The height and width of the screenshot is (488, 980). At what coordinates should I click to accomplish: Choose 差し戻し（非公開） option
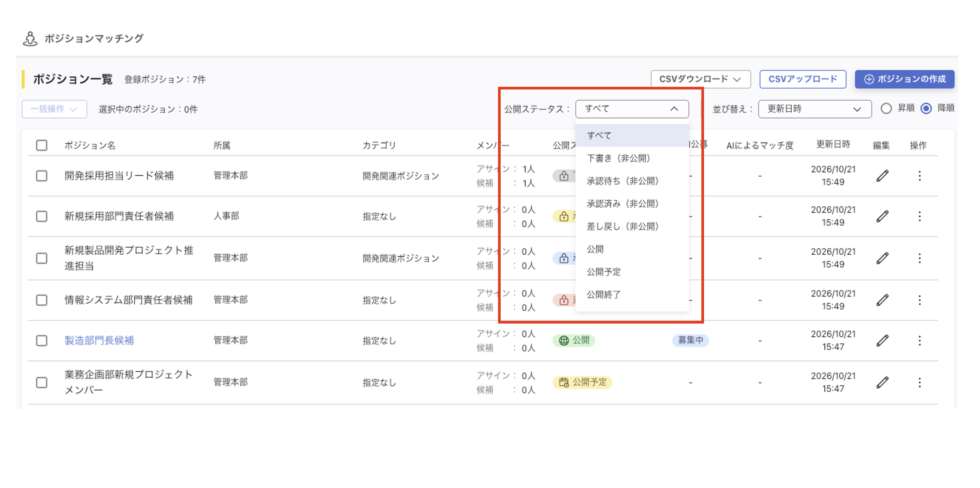pos(632,226)
